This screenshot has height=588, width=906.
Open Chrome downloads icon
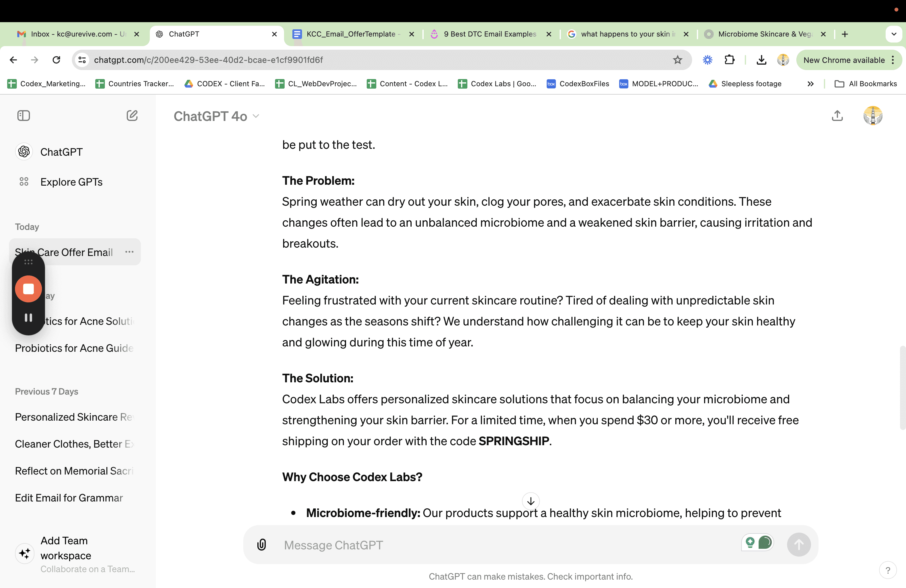pos(761,60)
